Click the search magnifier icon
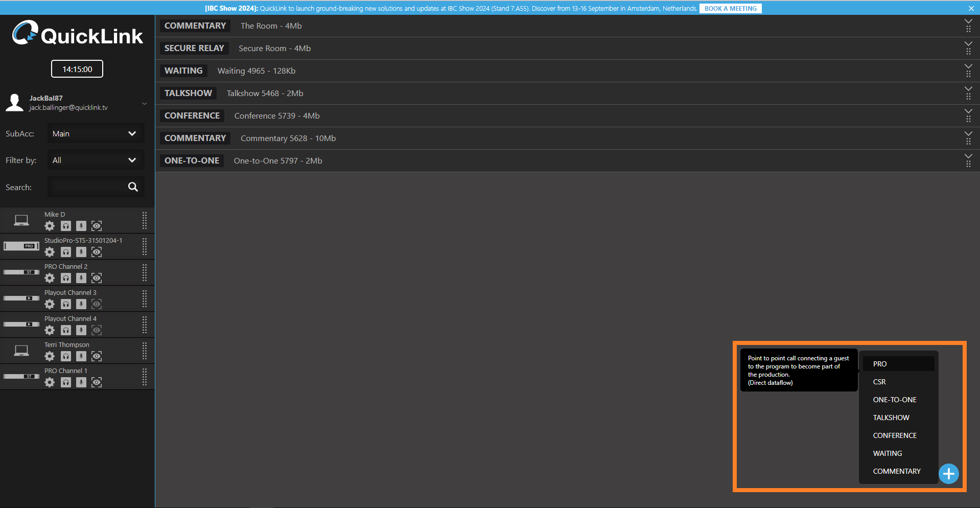This screenshot has height=508, width=980. (x=133, y=187)
